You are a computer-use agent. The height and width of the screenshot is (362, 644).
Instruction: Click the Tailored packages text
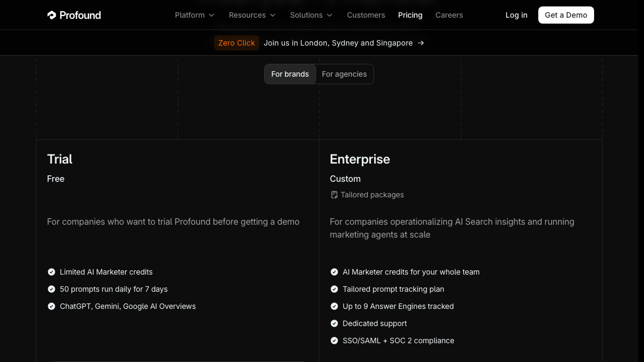[372, 195]
